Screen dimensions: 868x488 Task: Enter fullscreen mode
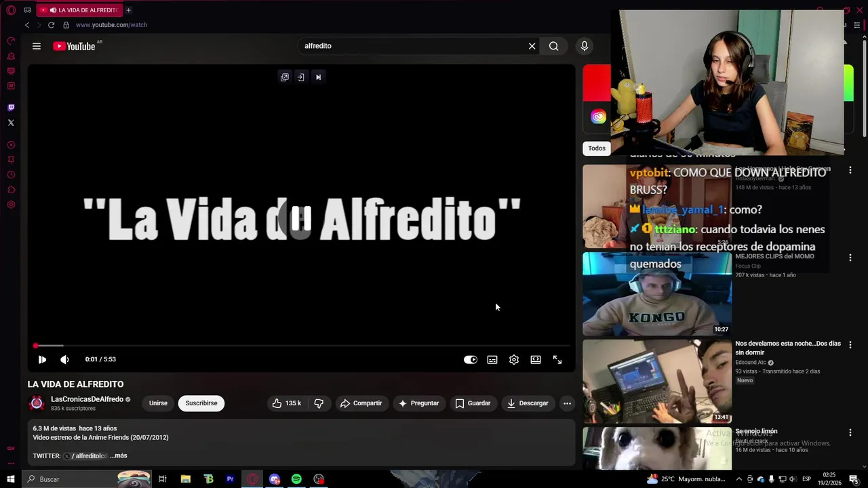[557, 360]
